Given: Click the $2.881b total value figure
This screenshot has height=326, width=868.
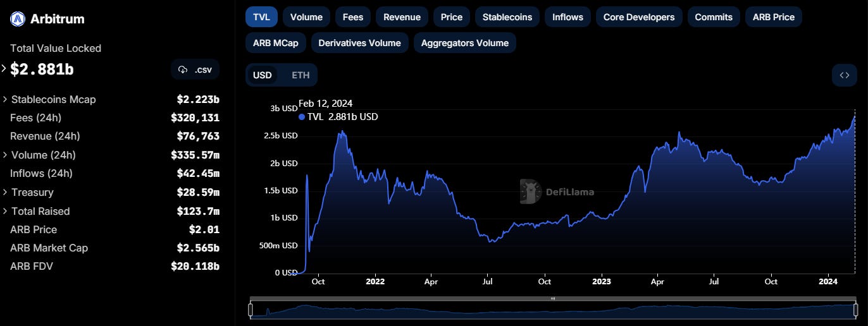Looking at the screenshot, I should pyautogui.click(x=42, y=69).
